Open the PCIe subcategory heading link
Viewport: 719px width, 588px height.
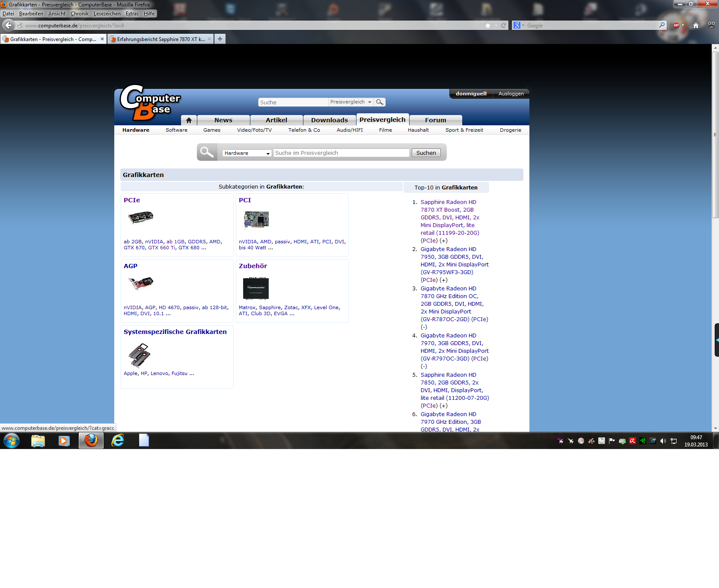click(x=132, y=200)
